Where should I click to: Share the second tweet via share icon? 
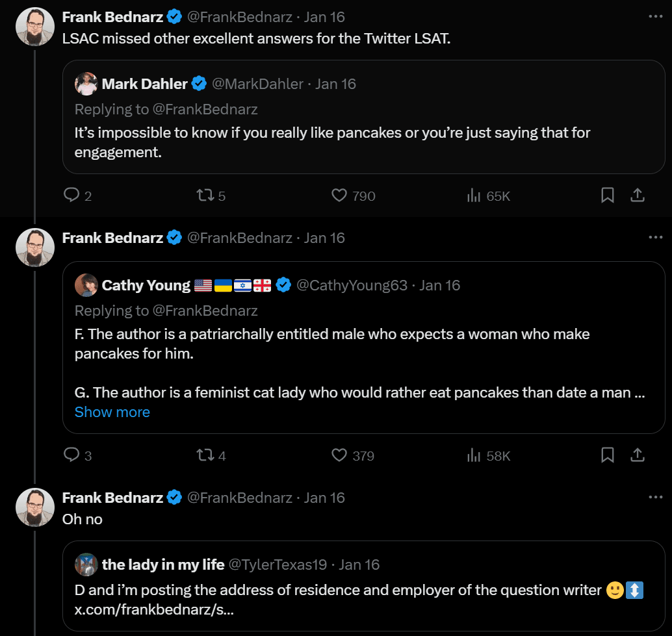pos(638,455)
